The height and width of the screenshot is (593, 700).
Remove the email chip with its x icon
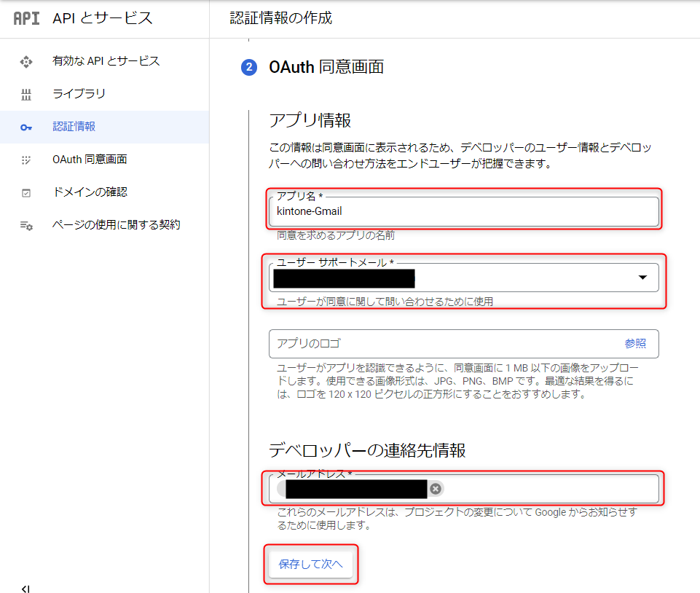tap(436, 489)
